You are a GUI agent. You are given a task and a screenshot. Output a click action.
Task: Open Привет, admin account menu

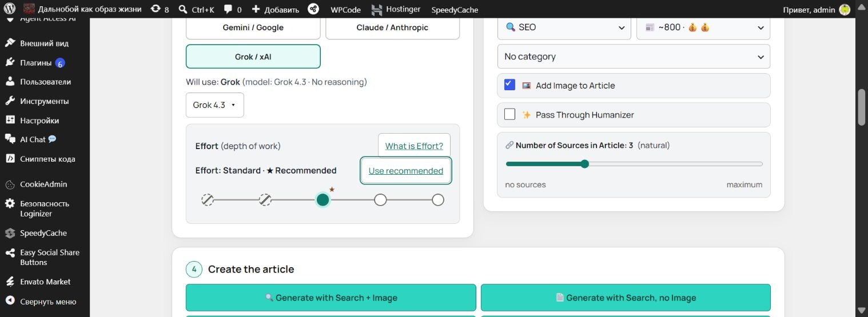point(810,10)
